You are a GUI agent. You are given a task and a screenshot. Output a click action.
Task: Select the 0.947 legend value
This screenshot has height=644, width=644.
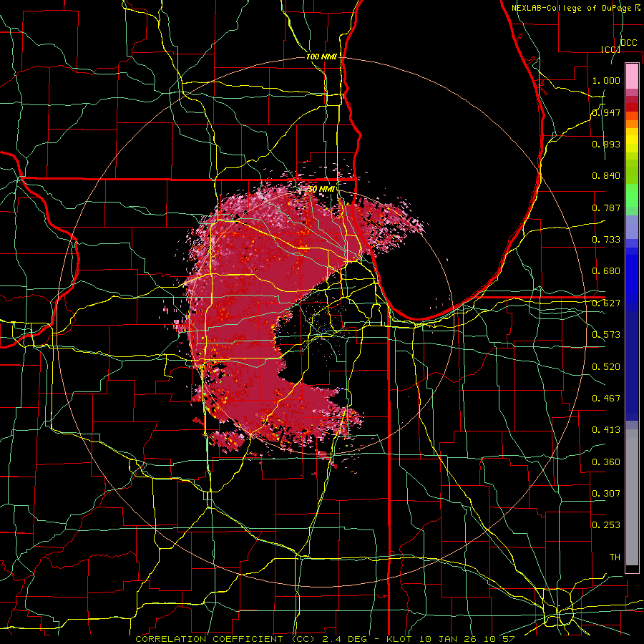coord(606,112)
